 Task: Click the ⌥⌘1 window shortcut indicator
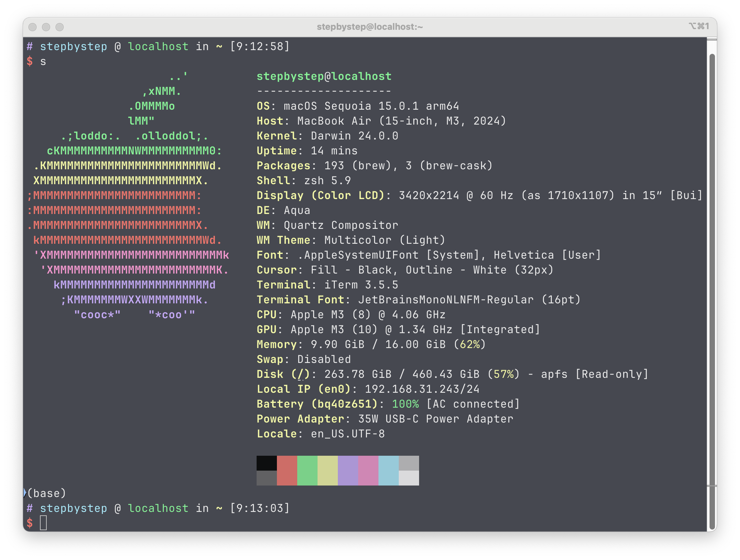pyautogui.click(x=699, y=26)
